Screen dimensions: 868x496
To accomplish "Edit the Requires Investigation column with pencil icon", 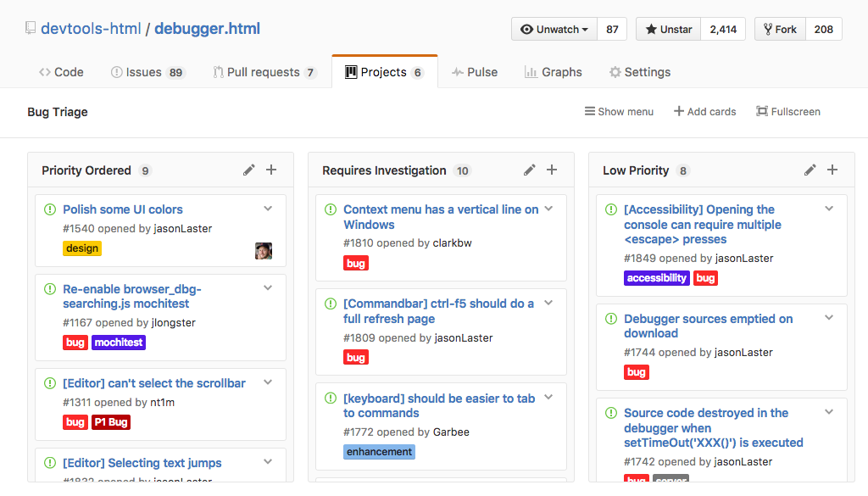I will [x=530, y=170].
